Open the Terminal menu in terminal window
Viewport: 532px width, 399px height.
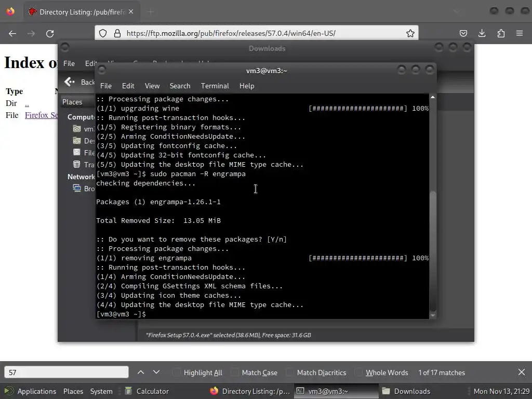point(215,86)
